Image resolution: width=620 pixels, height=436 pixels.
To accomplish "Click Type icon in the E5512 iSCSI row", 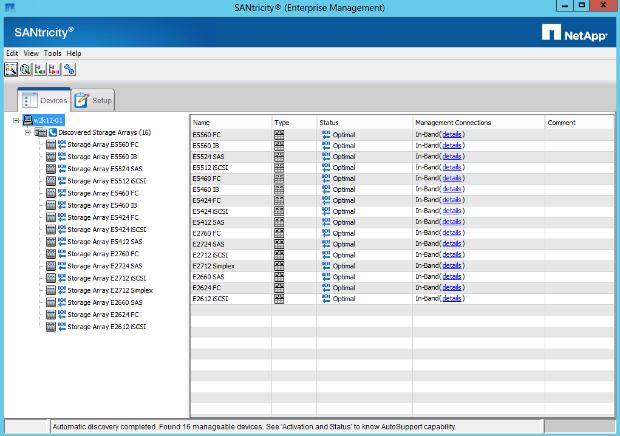I will point(279,168).
